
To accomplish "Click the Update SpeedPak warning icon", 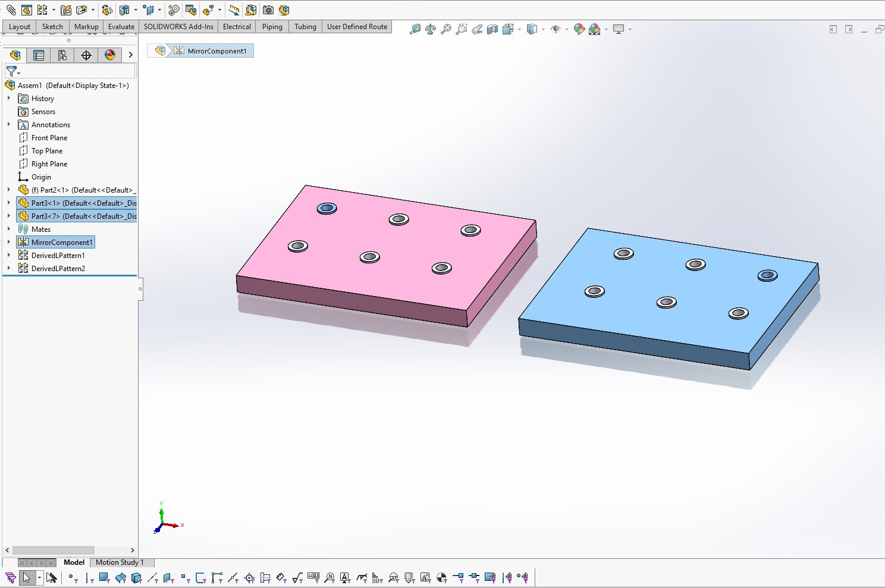I will (x=251, y=10).
